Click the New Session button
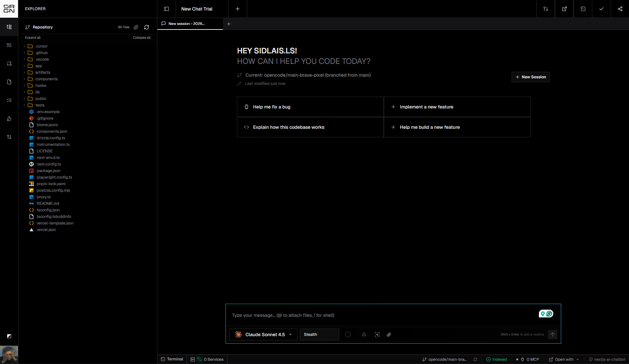This screenshot has width=629, height=364. 530,77
